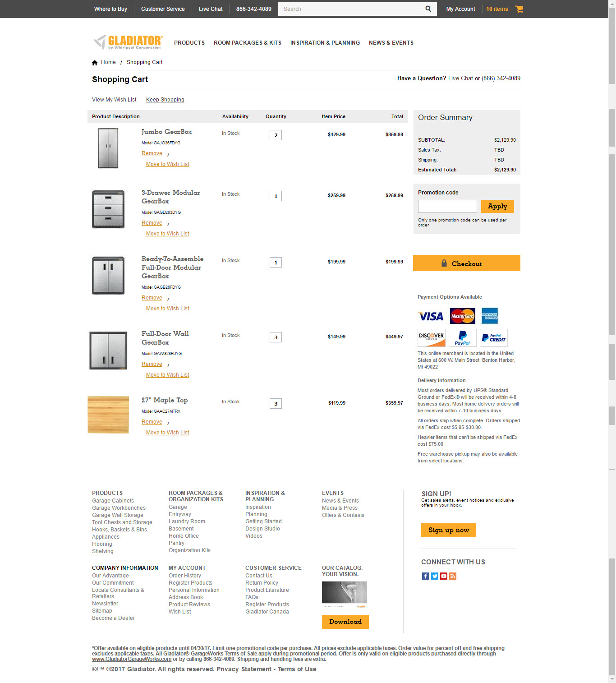Screen dimensions: 616x683
Task: Open Gladiator YouTube channel icon
Action: click(x=444, y=576)
